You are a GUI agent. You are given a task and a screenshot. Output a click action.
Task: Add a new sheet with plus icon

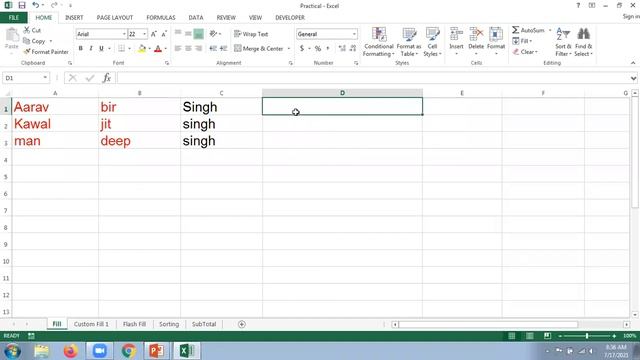click(242, 324)
